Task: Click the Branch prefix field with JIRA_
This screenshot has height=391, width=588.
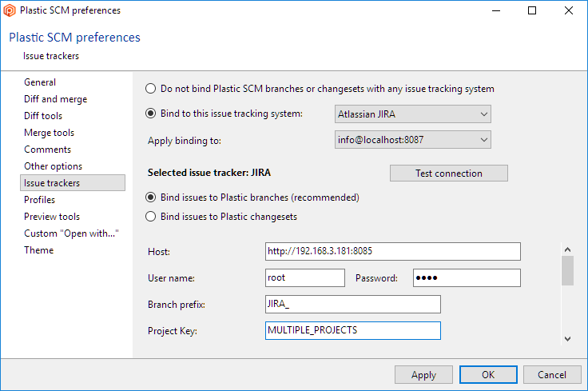Action: pos(352,305)
